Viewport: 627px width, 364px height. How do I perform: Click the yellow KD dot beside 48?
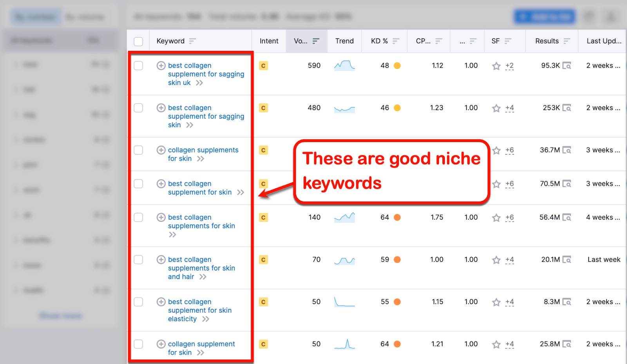397,66
